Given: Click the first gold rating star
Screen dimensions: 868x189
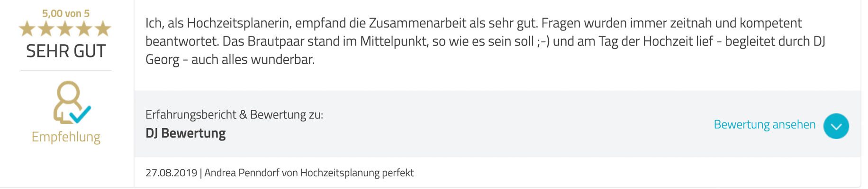Looking at the screenshot, I should (27, 29).
